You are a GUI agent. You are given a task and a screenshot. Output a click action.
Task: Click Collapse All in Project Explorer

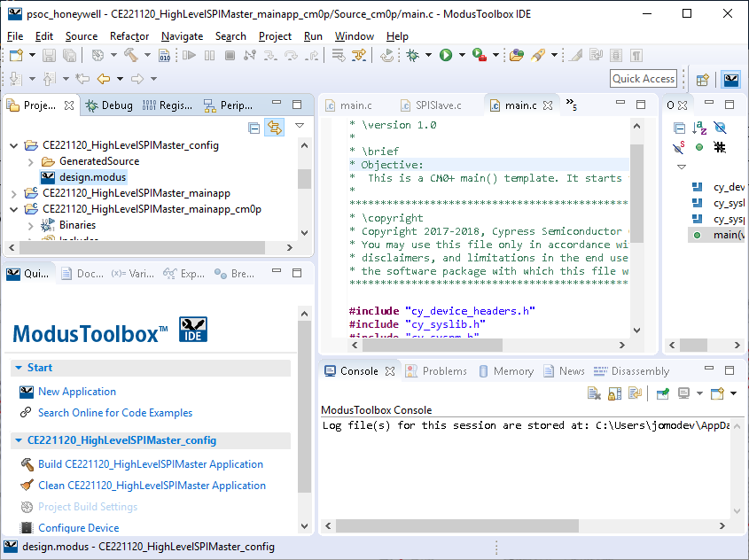point(254,128)
